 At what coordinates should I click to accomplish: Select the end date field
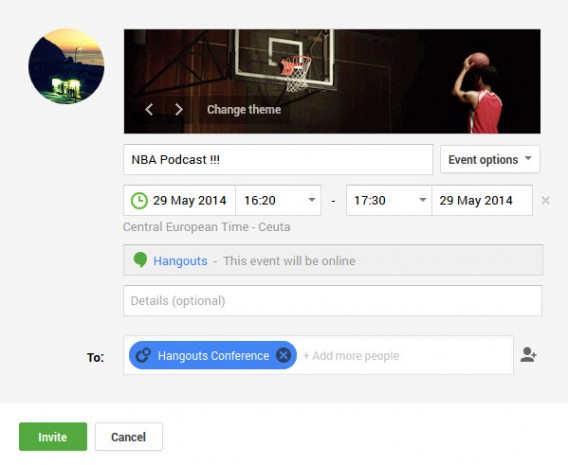point(482,200)
